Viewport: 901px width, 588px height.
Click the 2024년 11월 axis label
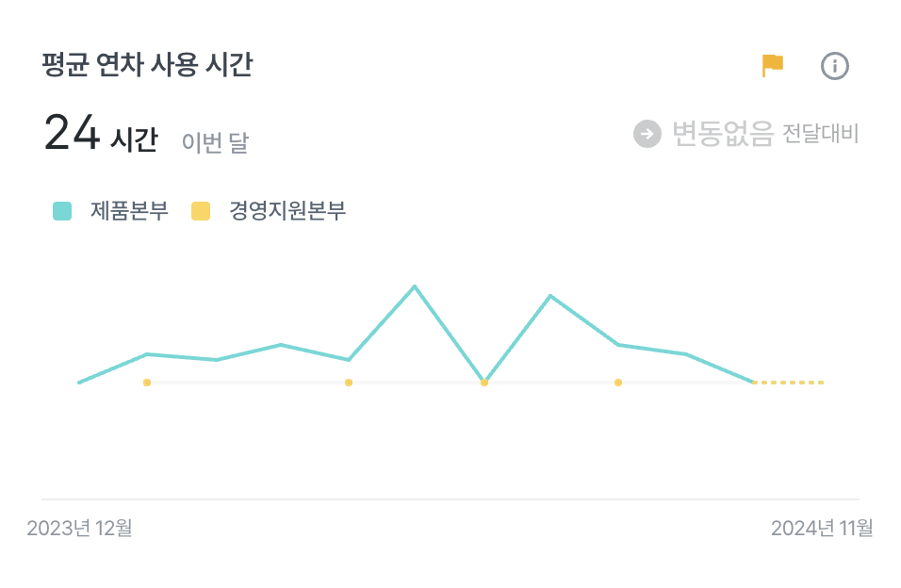pyautogui.click(x=822, y=528)
